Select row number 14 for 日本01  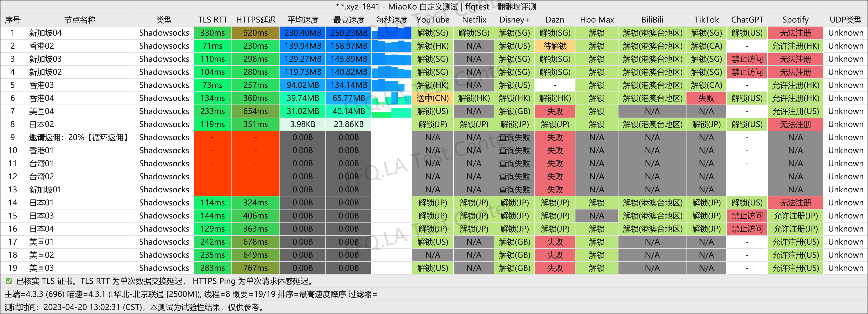point(13,203)
